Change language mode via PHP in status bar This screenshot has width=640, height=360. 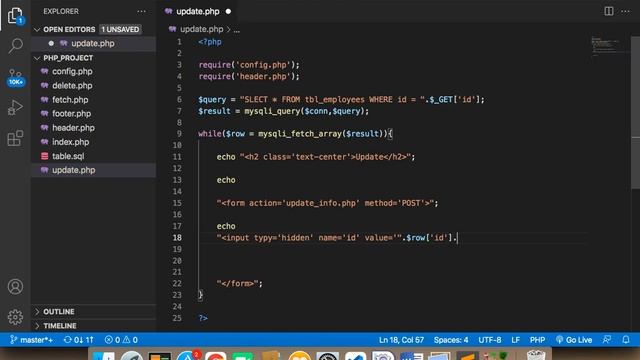tap(537, 340)
